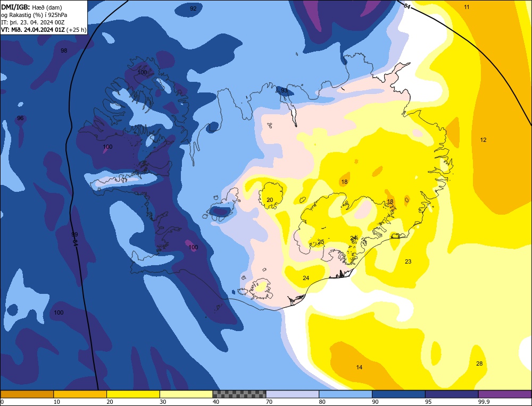The image size is (532, 406).
Task: Click the '96' humidity value on the map
Action: click(x=20, y=118)
